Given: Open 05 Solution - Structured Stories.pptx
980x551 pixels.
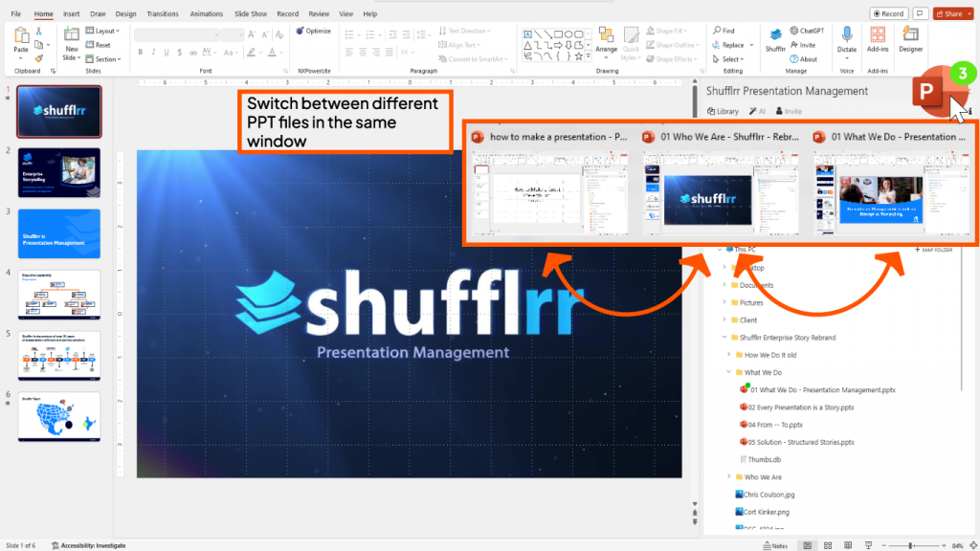Looking at the screenshot, I should [797, 442].
